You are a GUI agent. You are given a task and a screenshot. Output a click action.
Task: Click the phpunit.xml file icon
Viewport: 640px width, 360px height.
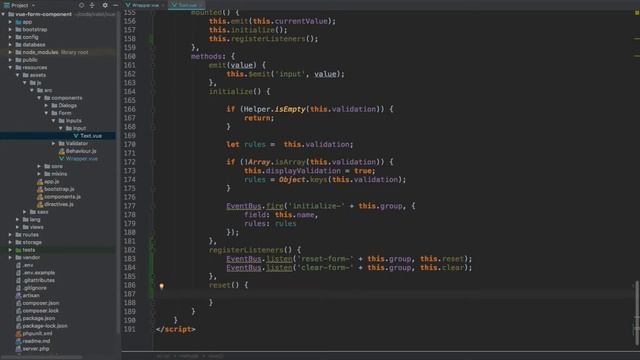click(x=18, y=333)
